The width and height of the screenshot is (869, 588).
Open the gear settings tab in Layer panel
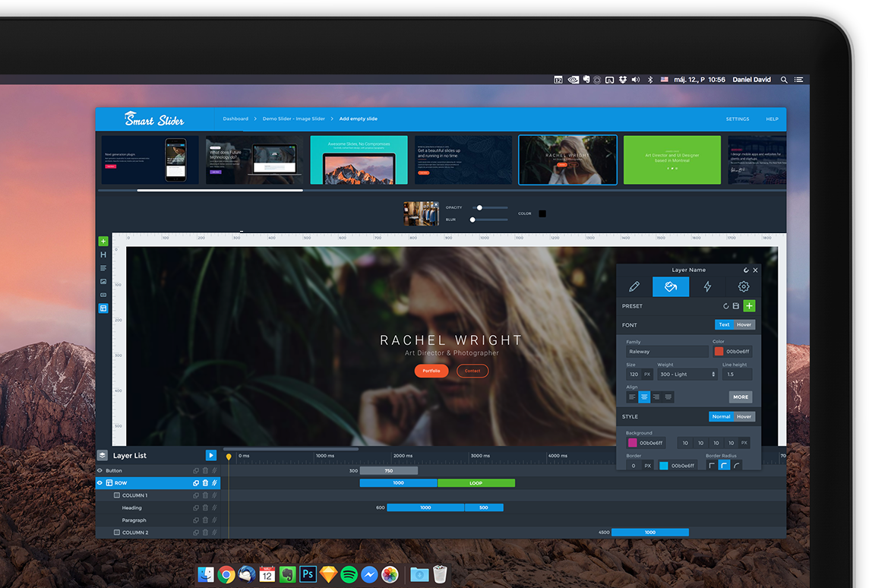743,286
